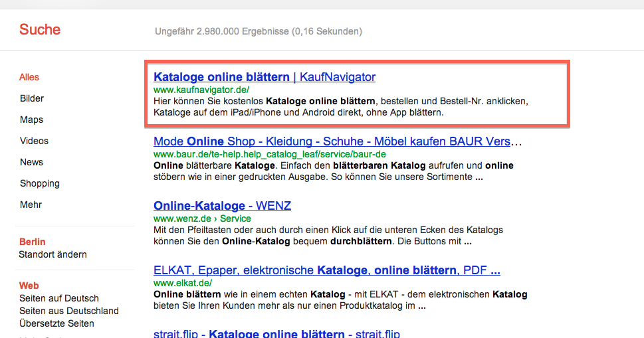Open the ELKAT Epaper result link

pyautogui.click(x=327, y=270)
